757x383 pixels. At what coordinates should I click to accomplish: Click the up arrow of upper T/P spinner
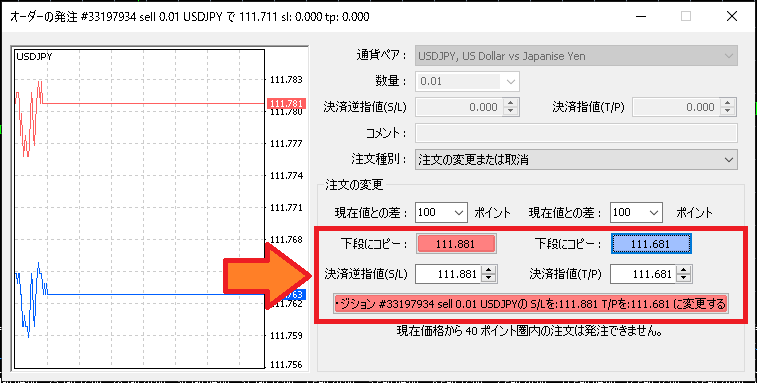click(728, 103)
